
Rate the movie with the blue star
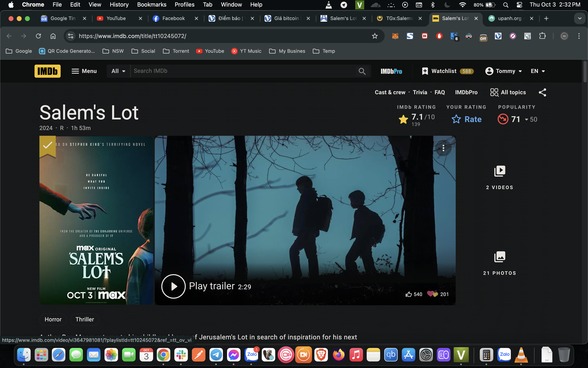(x=467, y=119)
